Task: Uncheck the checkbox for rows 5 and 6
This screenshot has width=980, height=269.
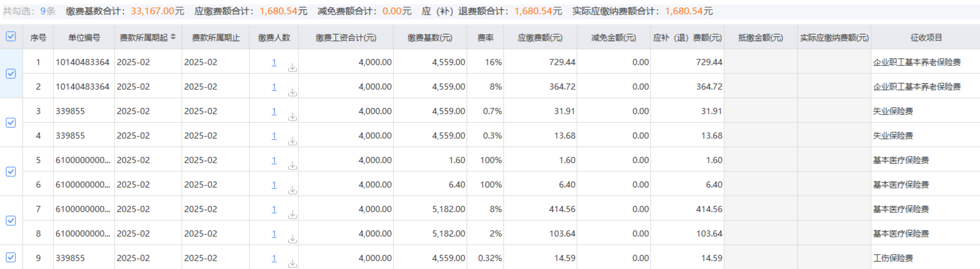Action: [x=11, y=172]
